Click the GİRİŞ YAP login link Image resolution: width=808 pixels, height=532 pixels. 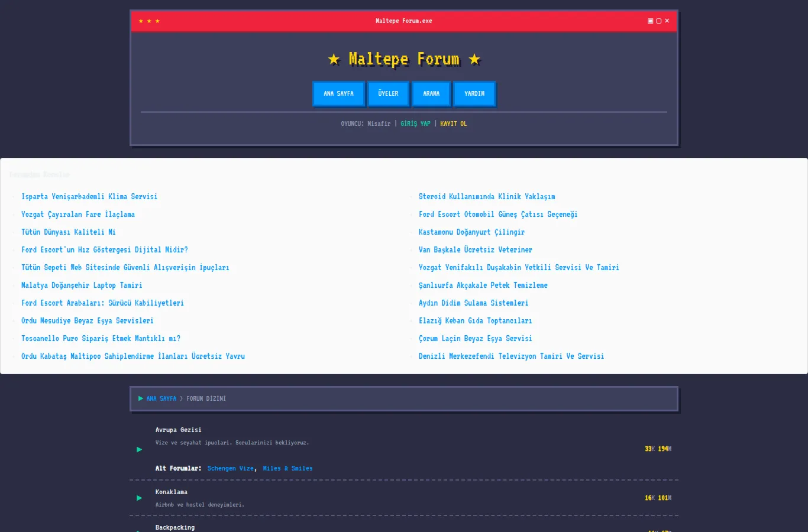click(415, 124)
